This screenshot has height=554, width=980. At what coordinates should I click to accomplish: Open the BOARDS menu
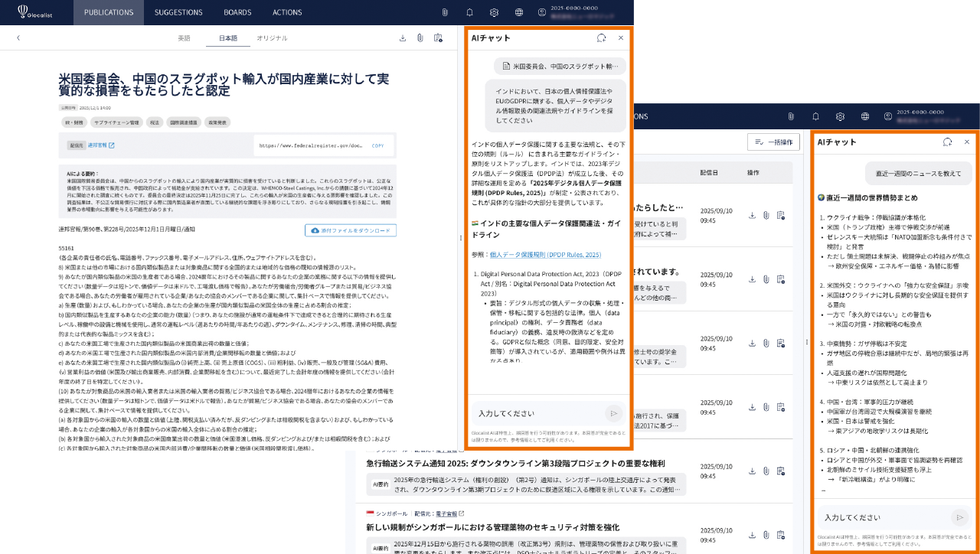(x=237, y=12)
